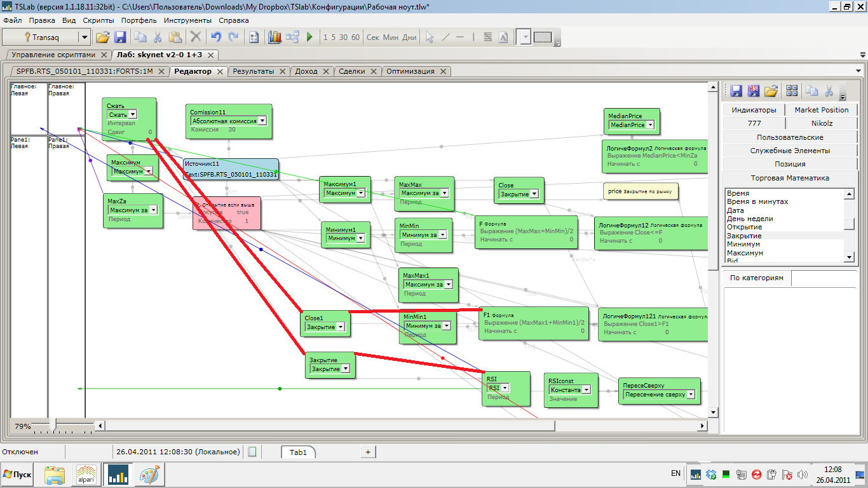Click the four-squares grid icon in right panel
Screen dimensions: 868x488
pyautogui.click(x=792, y=91)
